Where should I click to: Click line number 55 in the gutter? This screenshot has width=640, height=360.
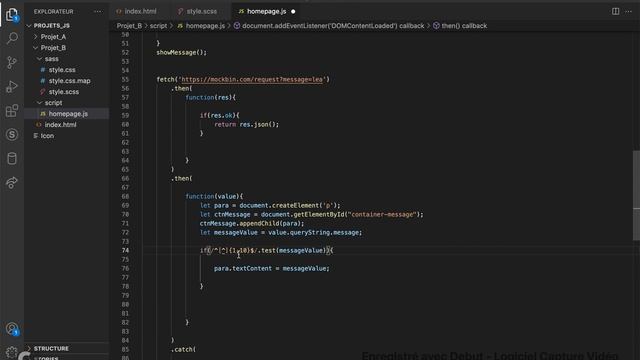pyautogui.click(x=125, y=80)
